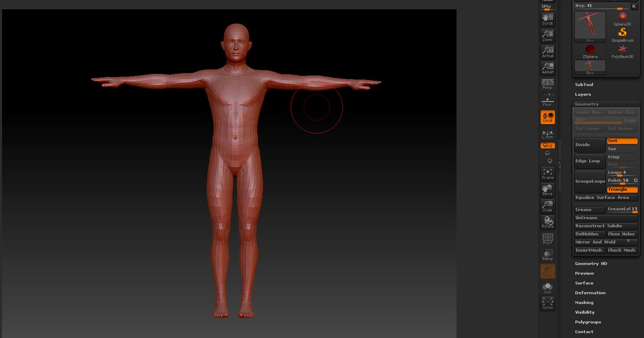Image resolution: width=644 pixels, height=338 pixels.
Task: Change the CreaseLvl 15 slider
Action: click(x=622, y=209)
